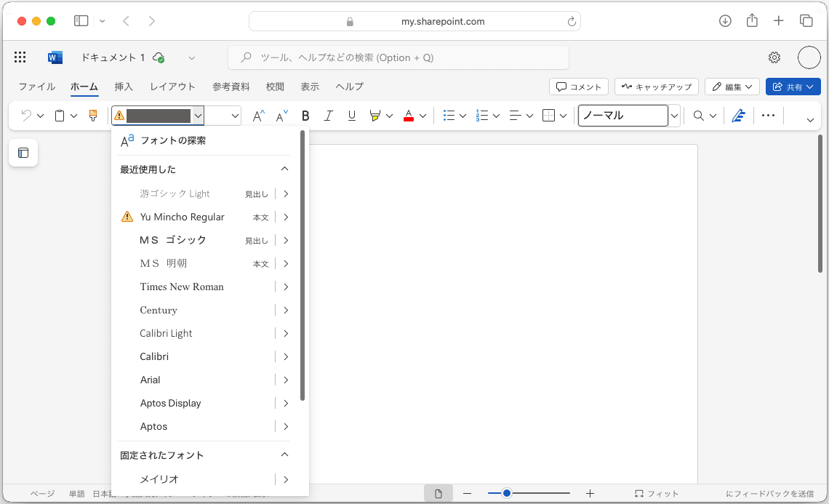Zoom in with the plus button
Viewport: 829px width, 504px height.
coord(590,493)
